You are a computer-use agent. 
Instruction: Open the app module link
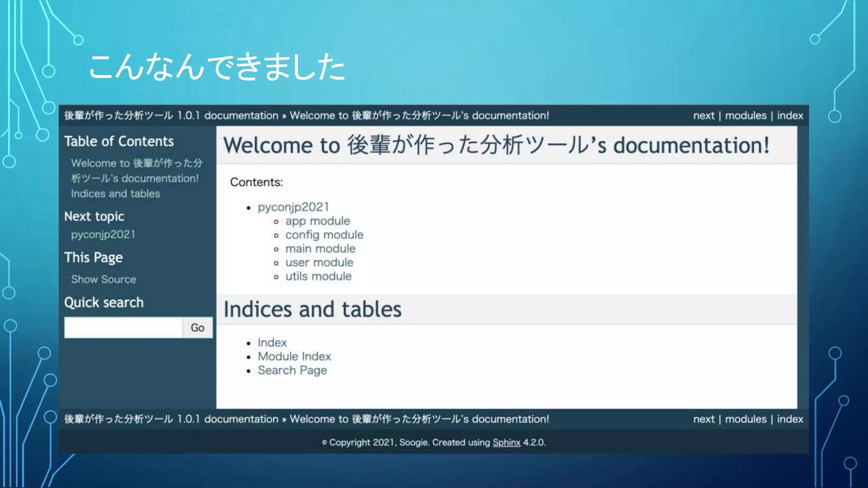tap(317, 221)
